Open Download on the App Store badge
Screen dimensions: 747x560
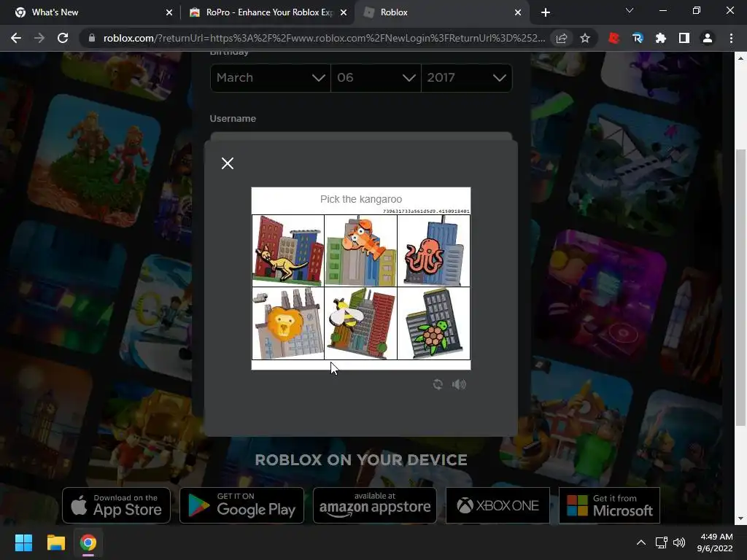[116, 505]
